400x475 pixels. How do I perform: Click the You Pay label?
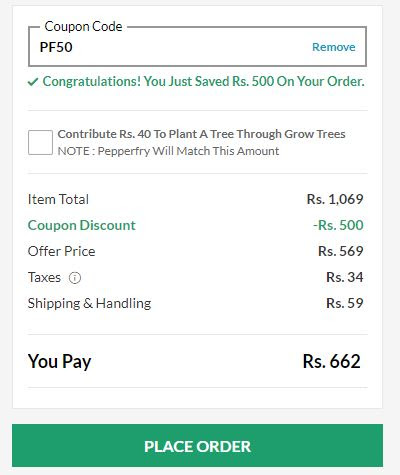coord(59,362)
